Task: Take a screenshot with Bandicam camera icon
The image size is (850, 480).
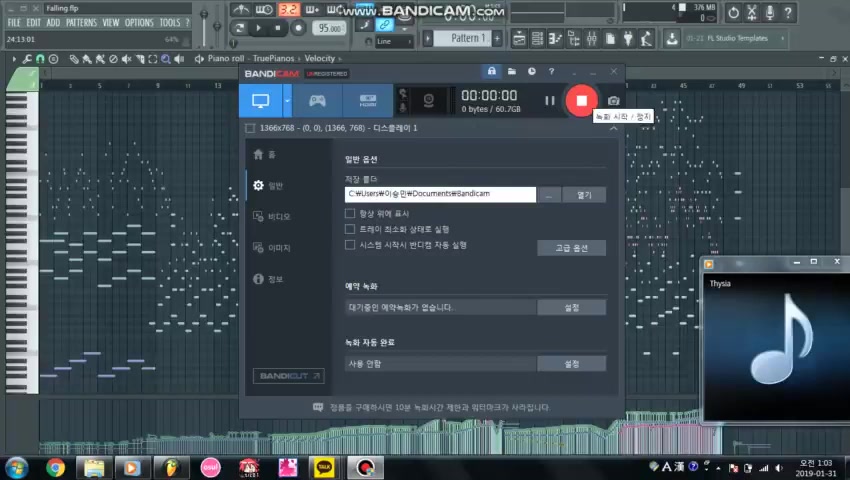Action: [x=613, y=101]
